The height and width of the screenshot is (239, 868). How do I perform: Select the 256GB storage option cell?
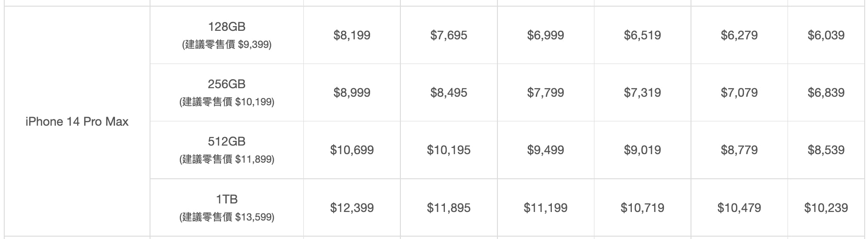click(x=227, y=92)
